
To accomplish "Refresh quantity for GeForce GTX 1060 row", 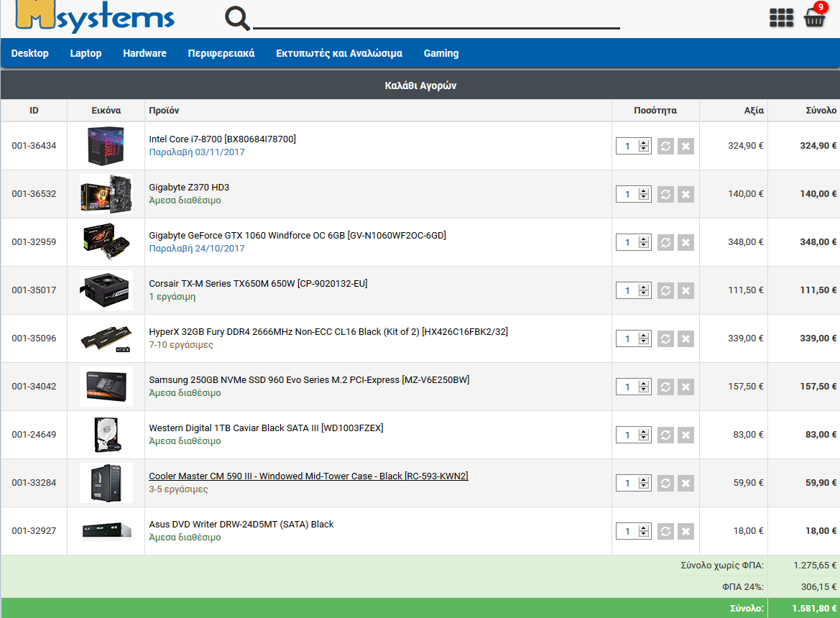I will point(665,243).
